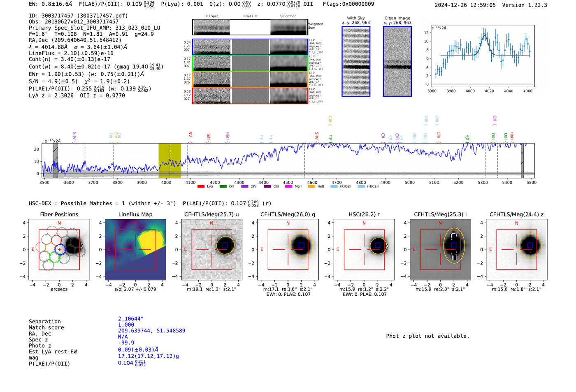
Task: Click the dark purple CIII legend swatch
Action: click(x=267, y=186)
